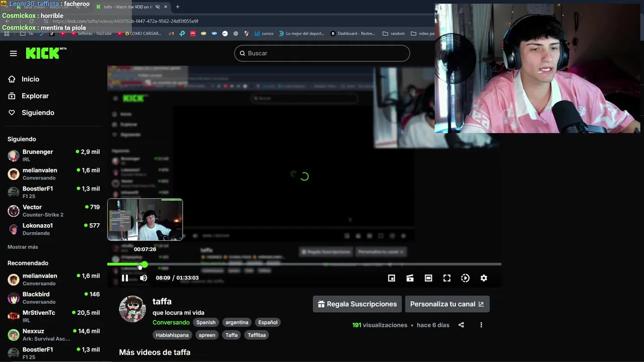Open Explorar in the sidebar

pos(28,96)
